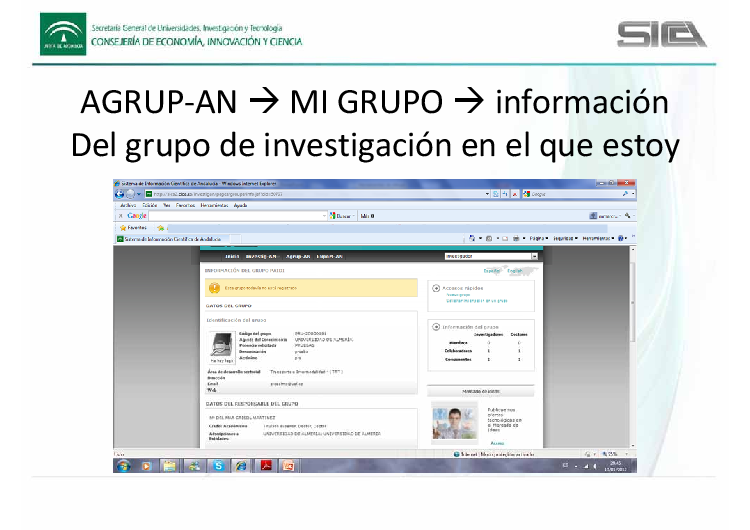Collapse the Información del grupo panel
Image resolution: width=750 pixels, height=530 pixels.
436,326
